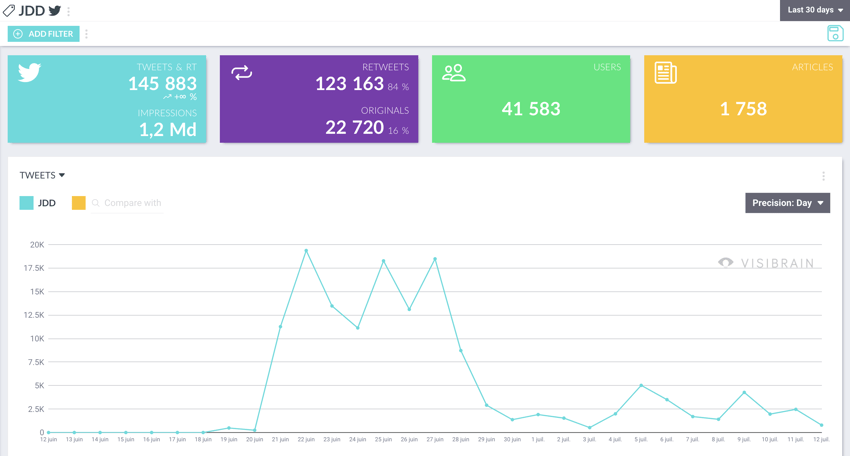The width and height of the screenshot is (850, 456).
Task: Toggle the JDD teal legend swatch
Action: click(26, 203)
